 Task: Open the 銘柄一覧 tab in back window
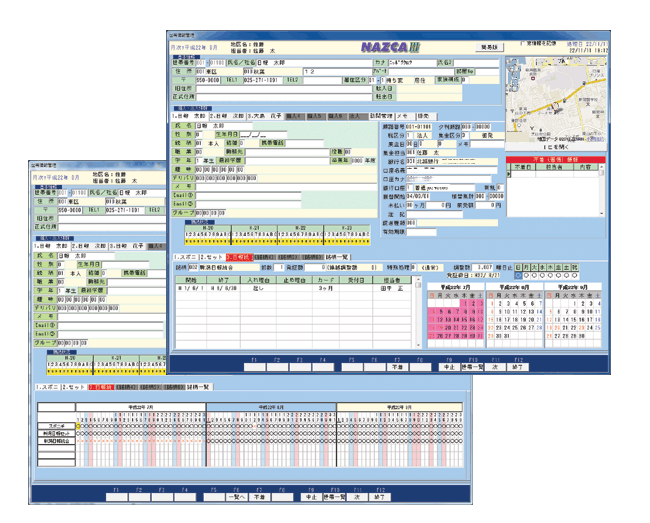coord(199,387)
